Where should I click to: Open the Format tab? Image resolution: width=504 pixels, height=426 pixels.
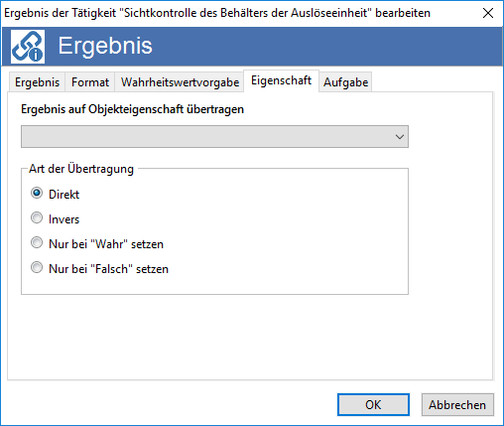90,82
